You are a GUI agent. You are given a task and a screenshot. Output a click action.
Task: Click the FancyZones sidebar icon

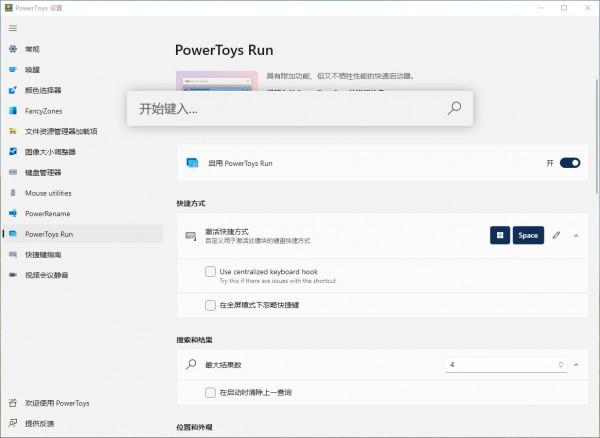(x=13, y=111)
